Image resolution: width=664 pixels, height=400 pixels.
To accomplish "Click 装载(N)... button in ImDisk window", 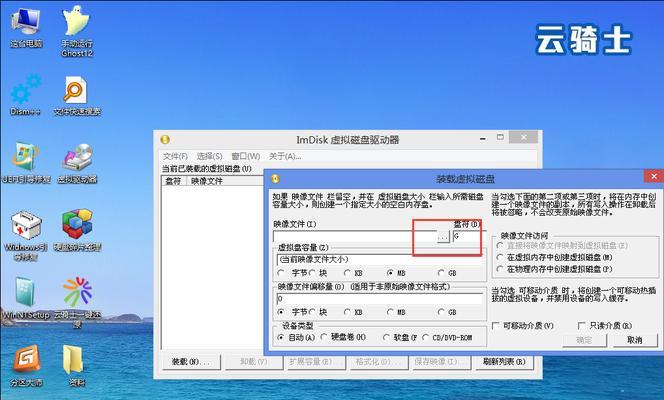I will pyautogui.click(x=191, y=362).
